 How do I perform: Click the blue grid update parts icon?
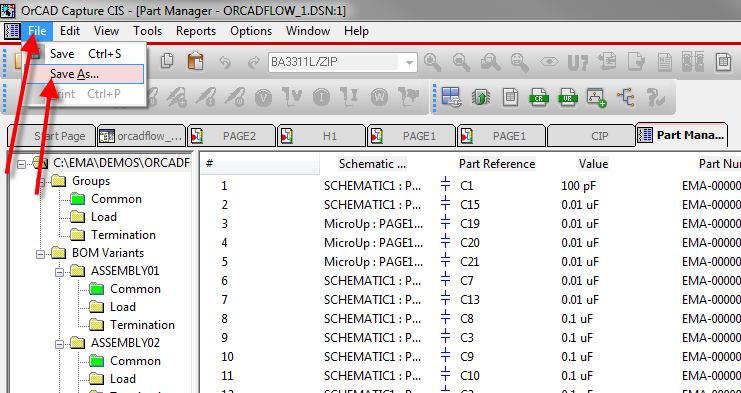pyautogui.click(x=451, y=97)
